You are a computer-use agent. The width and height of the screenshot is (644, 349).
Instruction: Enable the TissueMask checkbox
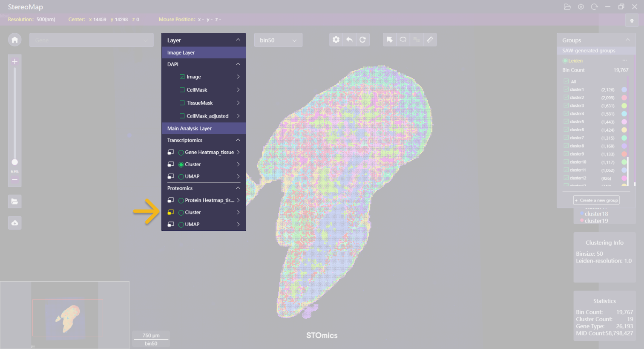coord(182,103)
